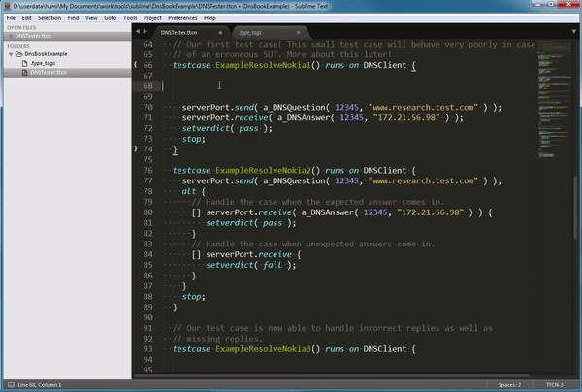
Task: Click the horizontal scrollbar at bottom
Action: coord(332,376)
